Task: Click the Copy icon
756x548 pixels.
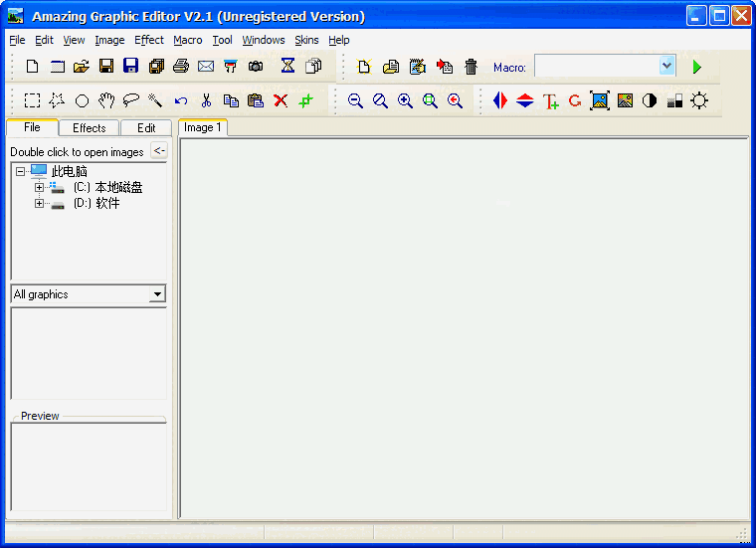Action: [231, 100]
